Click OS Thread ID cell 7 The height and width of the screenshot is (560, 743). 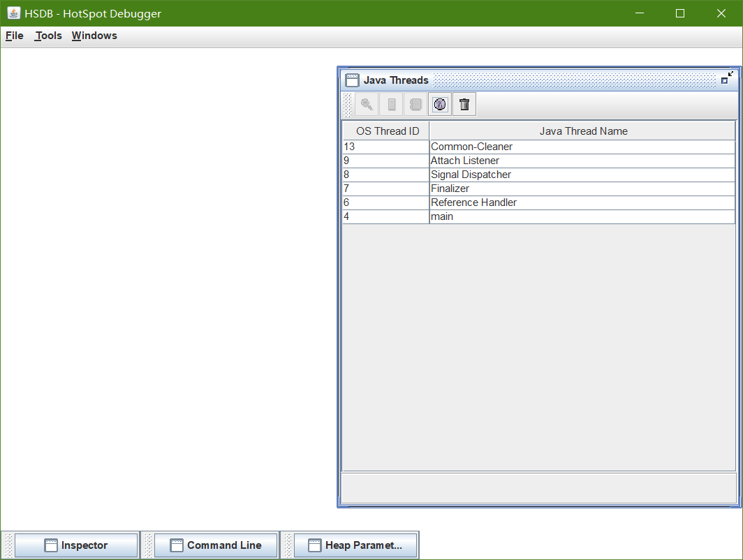(385, 189)
